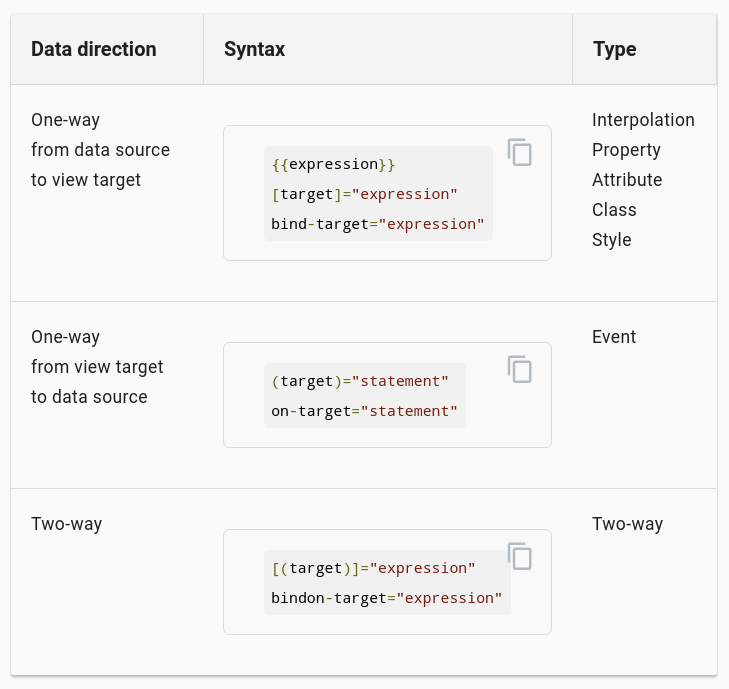Click the "from view target" direction text
The image size is (729, 689).
97,367
